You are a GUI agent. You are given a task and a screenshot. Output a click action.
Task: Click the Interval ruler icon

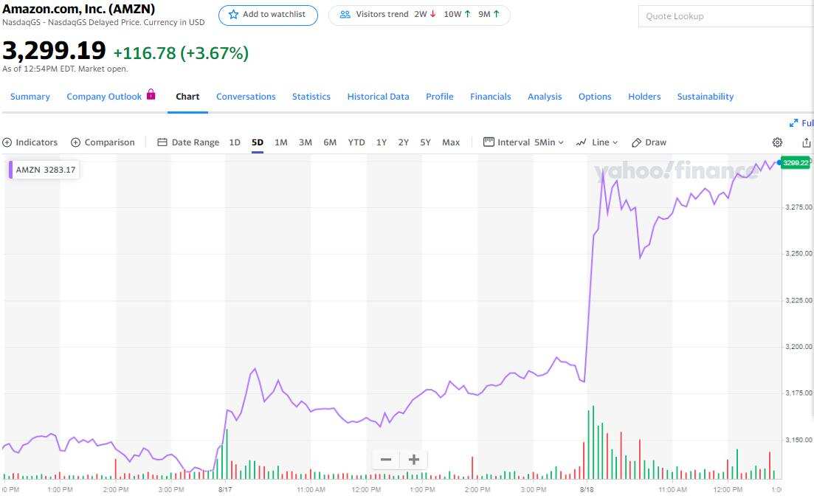coord(489,142)
